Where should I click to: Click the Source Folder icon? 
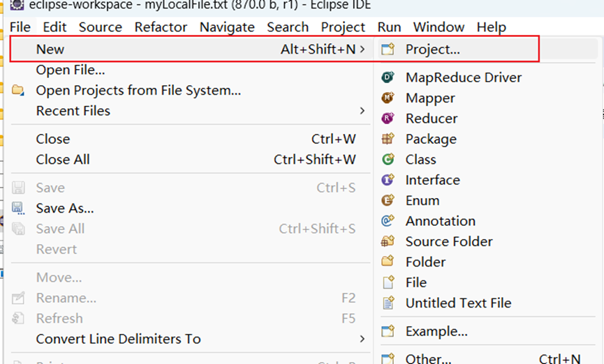pos(388,241)
